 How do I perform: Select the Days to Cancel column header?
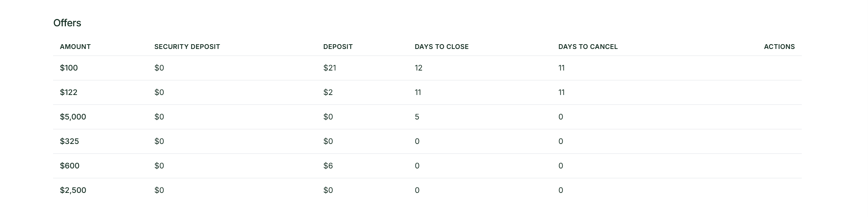[588, 47]
